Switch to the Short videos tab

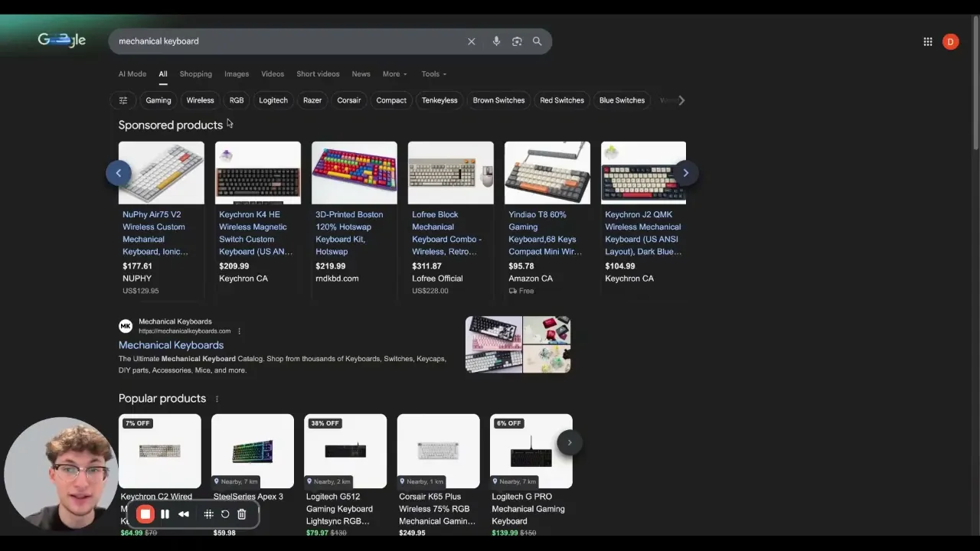318,74
